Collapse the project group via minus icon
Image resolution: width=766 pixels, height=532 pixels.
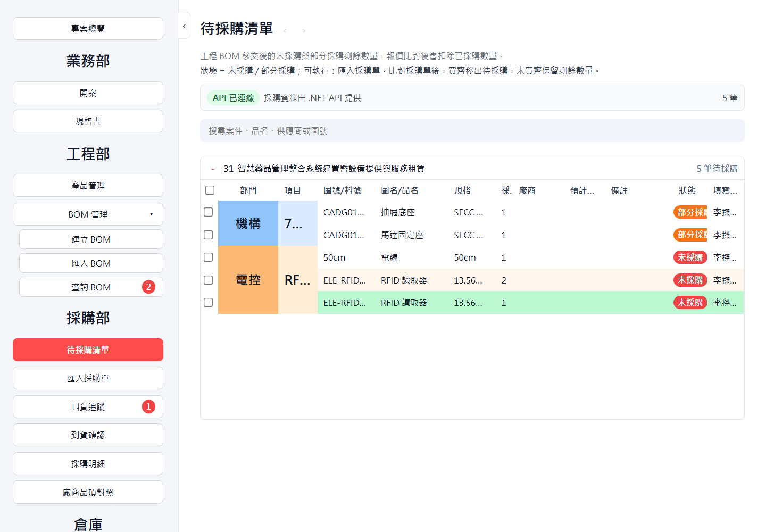[x=213, y=169]
